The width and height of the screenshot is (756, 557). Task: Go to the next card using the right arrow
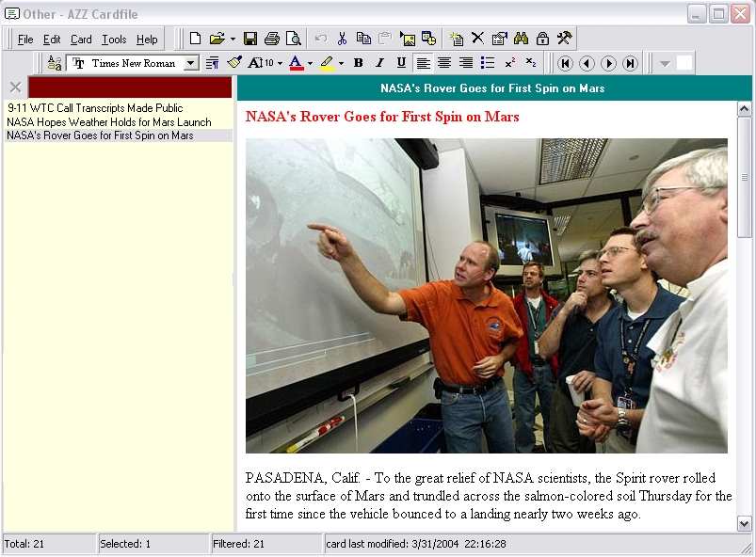point(608,63)
